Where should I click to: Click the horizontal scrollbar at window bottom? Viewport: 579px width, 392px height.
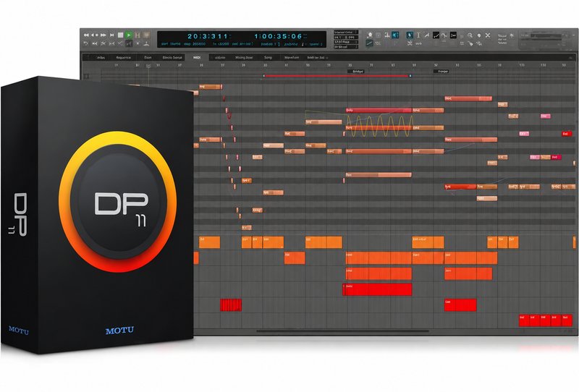[x=342, y=331]
